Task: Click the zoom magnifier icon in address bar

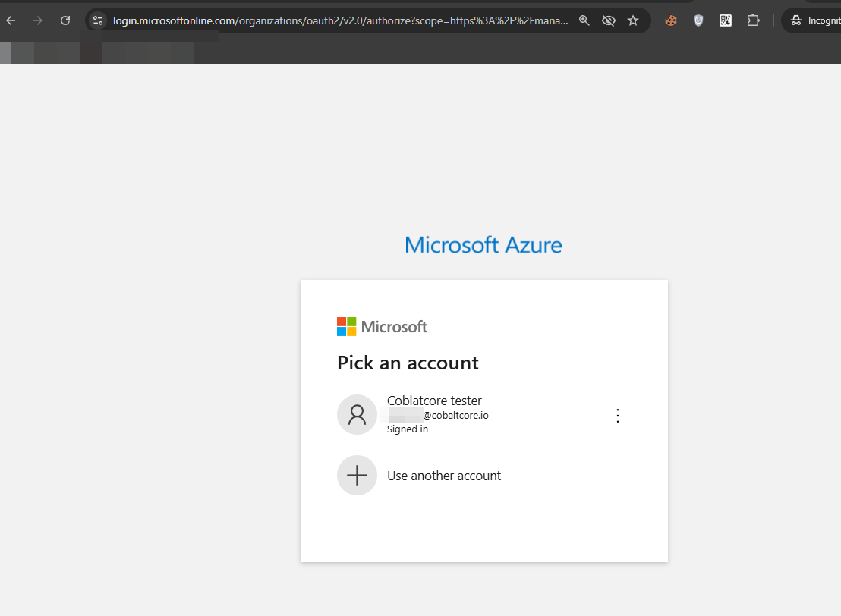Action: (584, 20)
